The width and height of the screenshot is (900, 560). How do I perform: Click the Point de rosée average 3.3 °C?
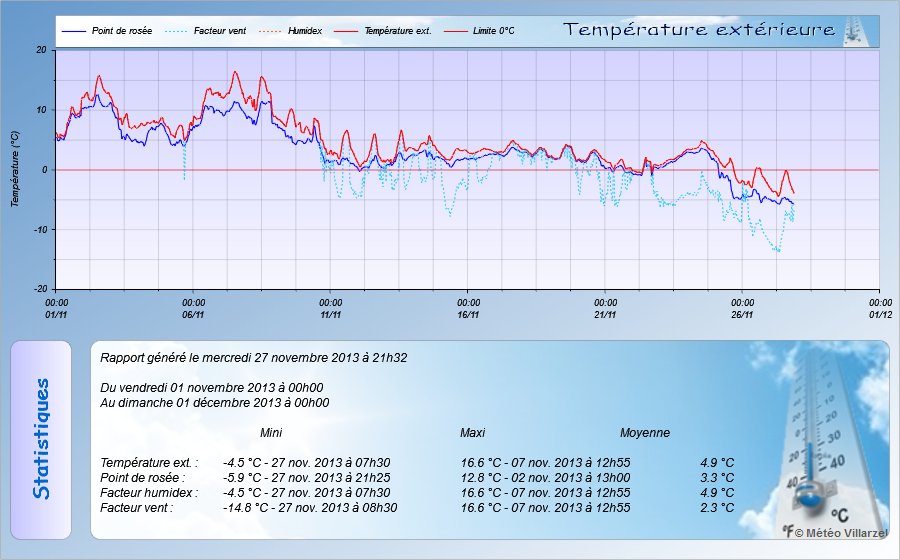717,478
